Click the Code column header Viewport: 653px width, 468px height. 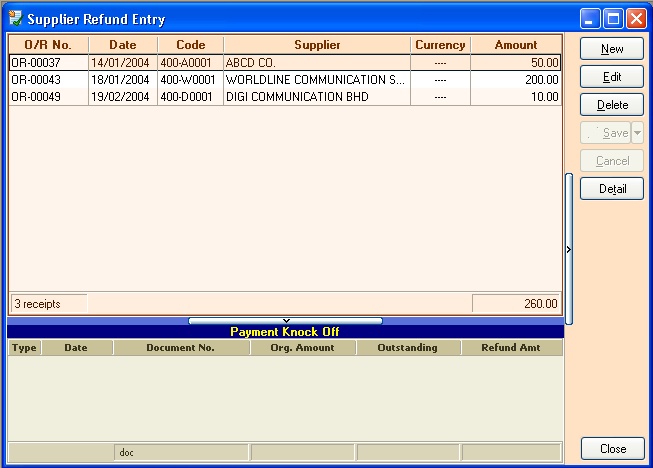190,45
